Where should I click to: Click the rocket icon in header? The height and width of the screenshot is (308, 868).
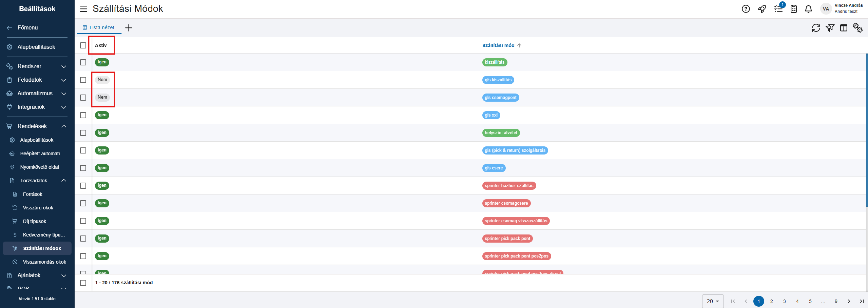coord(762,9)
